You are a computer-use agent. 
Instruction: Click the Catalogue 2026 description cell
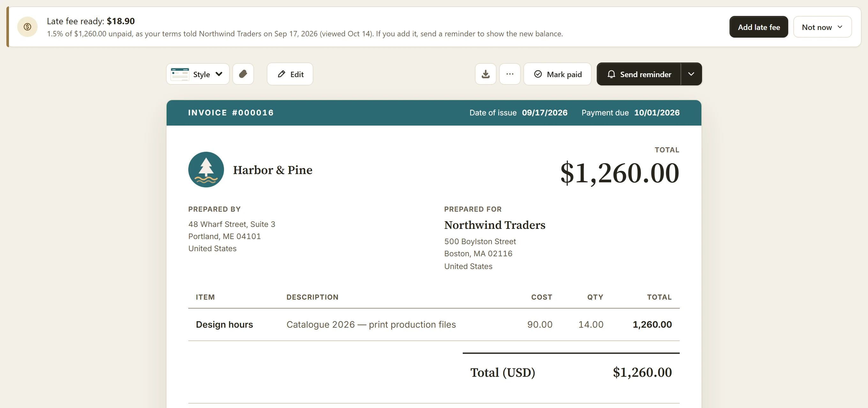[x=371, y=324]
